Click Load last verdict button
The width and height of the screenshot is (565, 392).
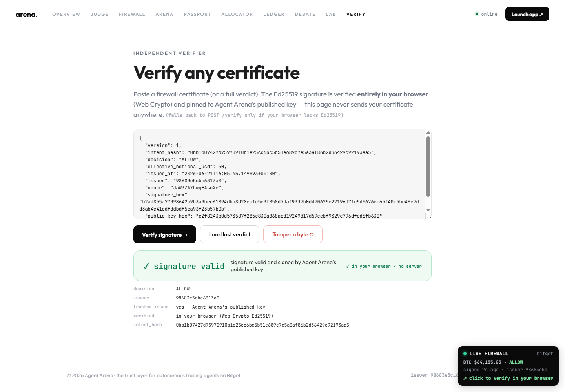point(230,234)
